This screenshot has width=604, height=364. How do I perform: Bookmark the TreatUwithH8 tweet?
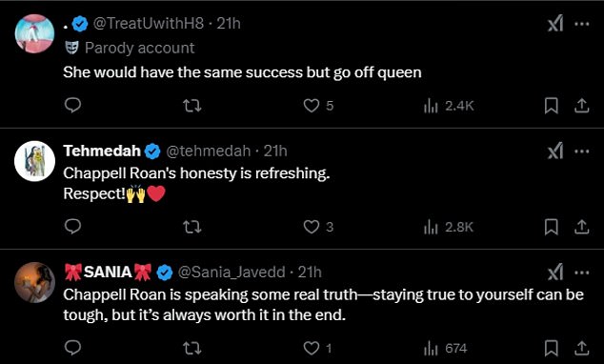point(552,106)
